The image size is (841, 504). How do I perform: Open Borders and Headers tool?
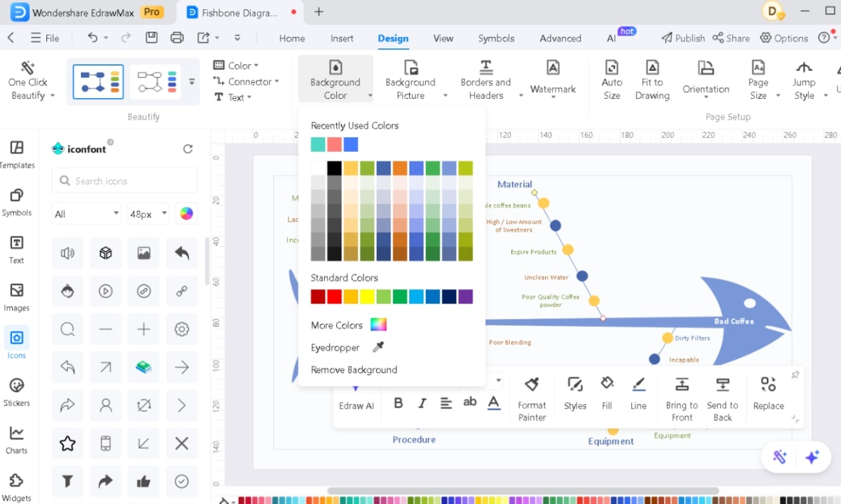pos(485,80)
